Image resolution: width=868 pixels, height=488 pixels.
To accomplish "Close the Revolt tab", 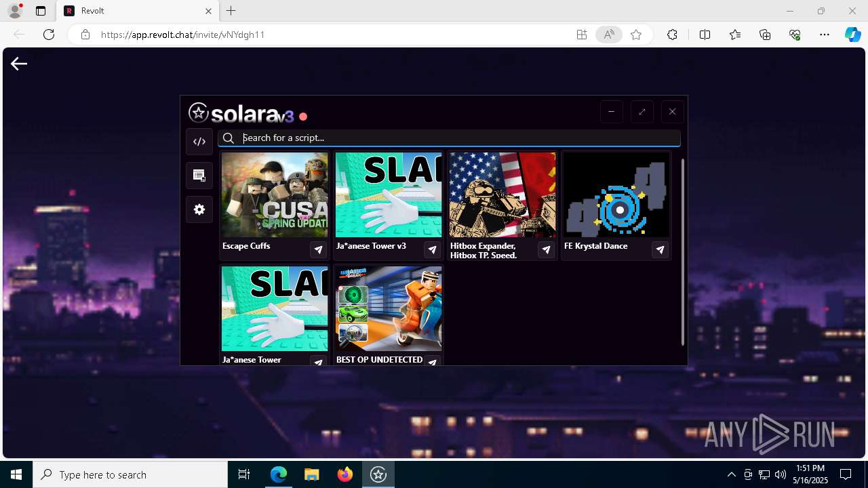I will point(209,11).
